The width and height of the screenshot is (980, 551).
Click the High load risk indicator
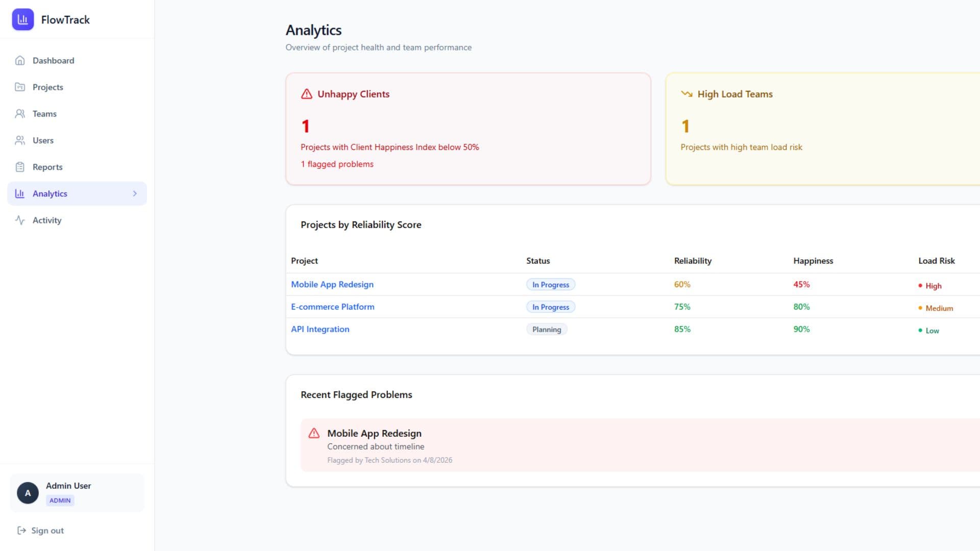pos(930,286)
